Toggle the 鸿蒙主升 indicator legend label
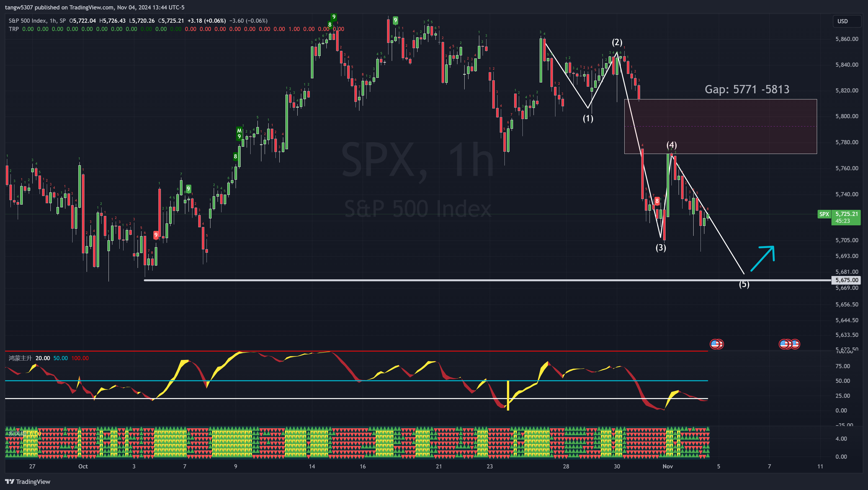Screen dimensions: 868x490 tap(20, 358)
